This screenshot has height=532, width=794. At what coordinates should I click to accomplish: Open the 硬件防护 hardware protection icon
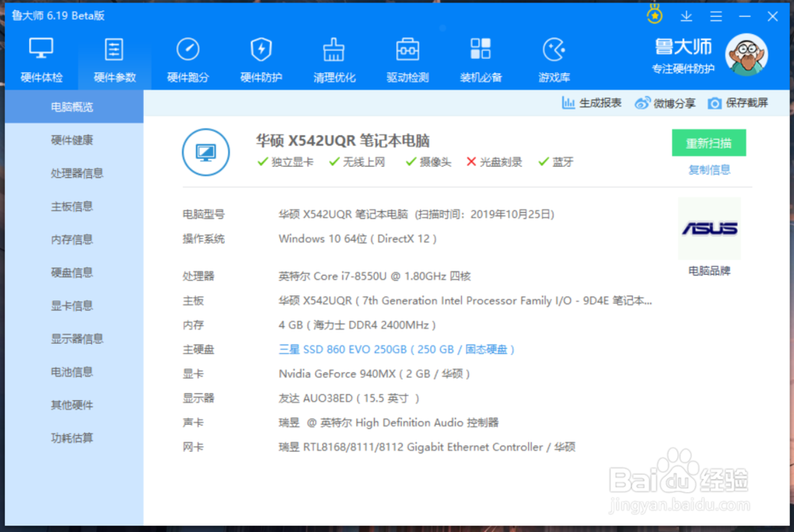point(260,60)
